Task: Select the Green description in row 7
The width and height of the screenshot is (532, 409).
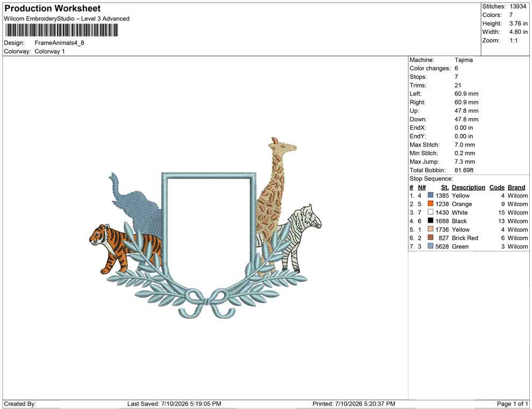Action: 460,246
